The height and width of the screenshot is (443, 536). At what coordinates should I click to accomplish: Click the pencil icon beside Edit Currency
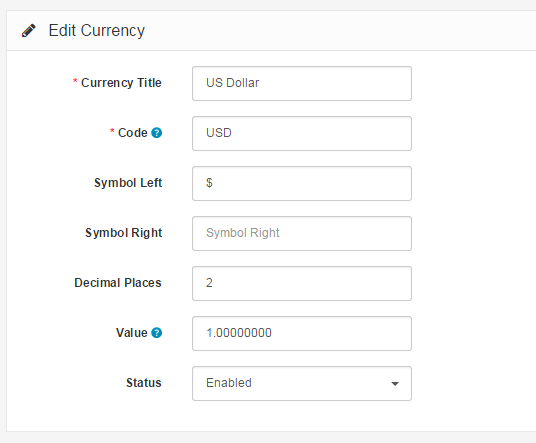[29, 30]
